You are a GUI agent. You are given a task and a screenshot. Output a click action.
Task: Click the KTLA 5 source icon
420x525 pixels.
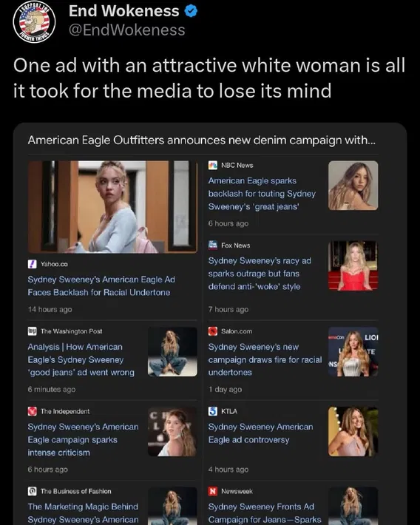pyautogui.click(x=213, y=411)
